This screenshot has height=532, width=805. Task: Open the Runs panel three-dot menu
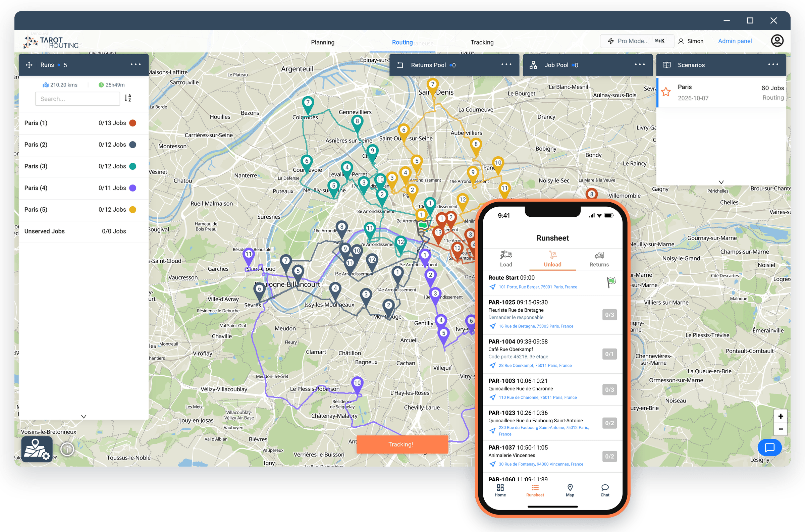tap(136, 64)
